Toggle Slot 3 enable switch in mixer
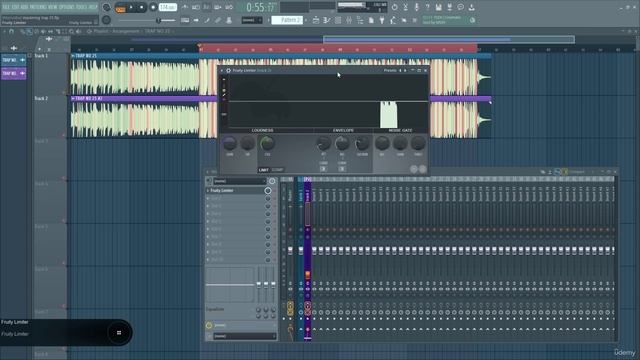Image resolution: width=640 pixels, height=360 pixels. pyautogui.click(x=268, y=206)
